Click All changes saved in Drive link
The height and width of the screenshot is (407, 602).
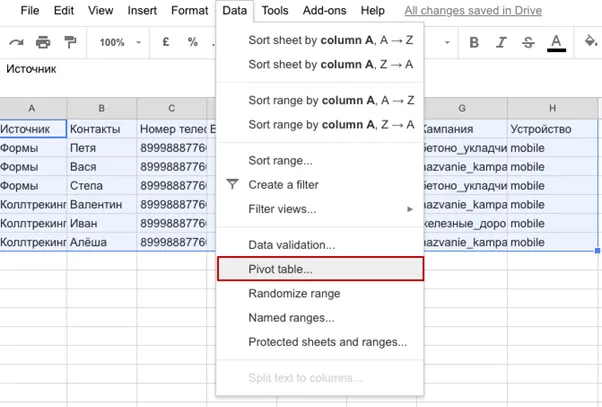click(x=473, y=10)
